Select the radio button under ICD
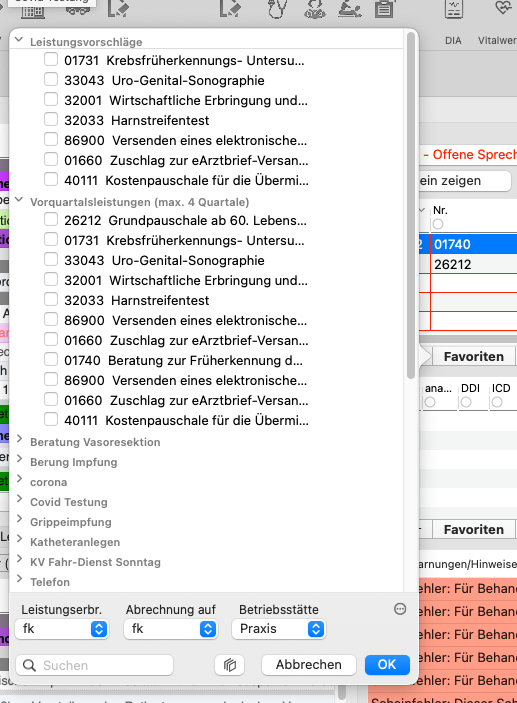Viewport: 517px width, 703px height. coord(496,402)
